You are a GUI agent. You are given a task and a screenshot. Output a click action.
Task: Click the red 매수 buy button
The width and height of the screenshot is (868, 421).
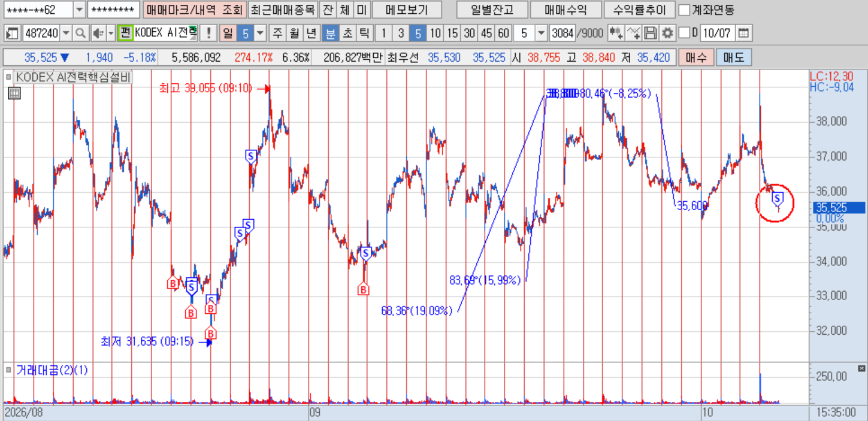coord(695,57)
